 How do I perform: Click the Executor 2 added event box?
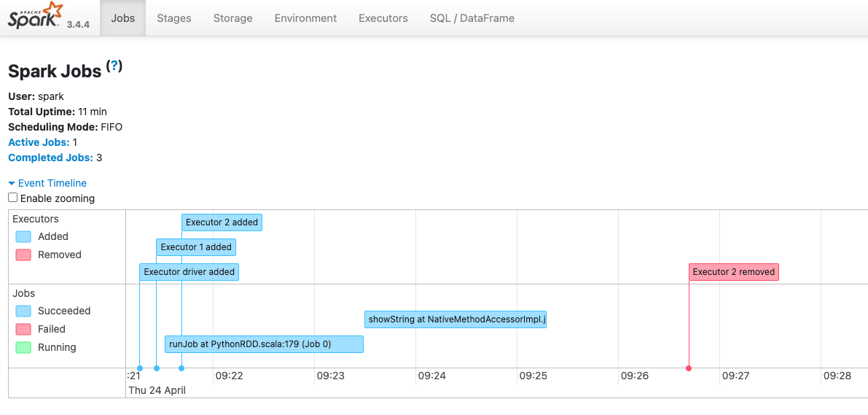[x=222, y=222]
